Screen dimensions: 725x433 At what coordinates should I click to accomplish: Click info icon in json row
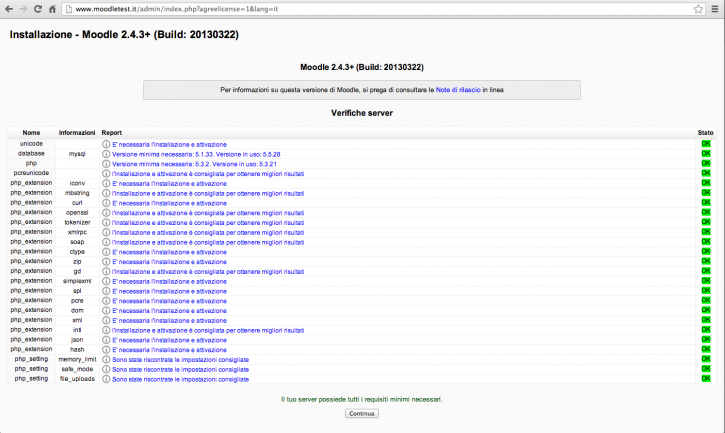[106, 340]
